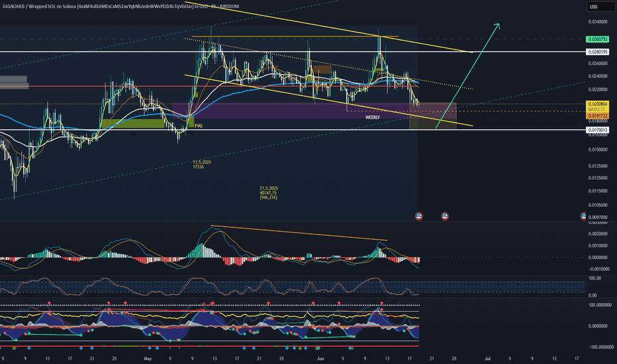Click the Jul label on time axis
Screen dimensions: 617x364
[487, 359]
